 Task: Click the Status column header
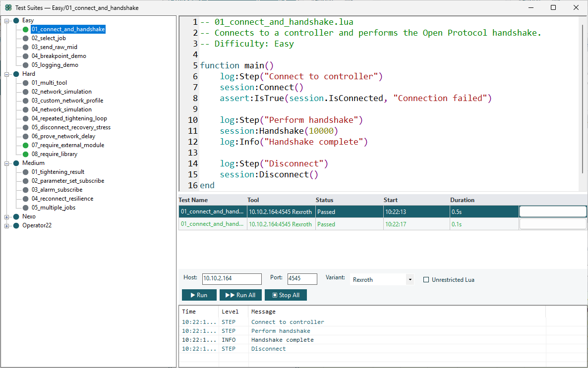pyautogui.click(x=349, y=200)
